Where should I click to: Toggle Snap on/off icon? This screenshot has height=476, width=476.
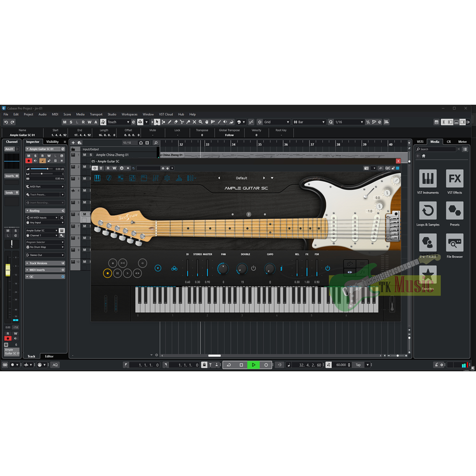[x=260, y=122]
